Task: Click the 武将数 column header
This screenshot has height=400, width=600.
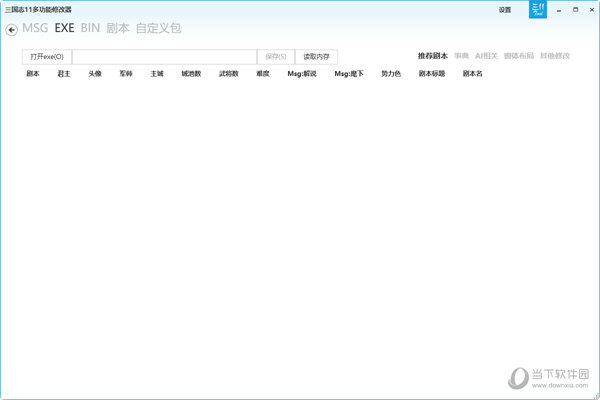Action: (x=229, y=73)
